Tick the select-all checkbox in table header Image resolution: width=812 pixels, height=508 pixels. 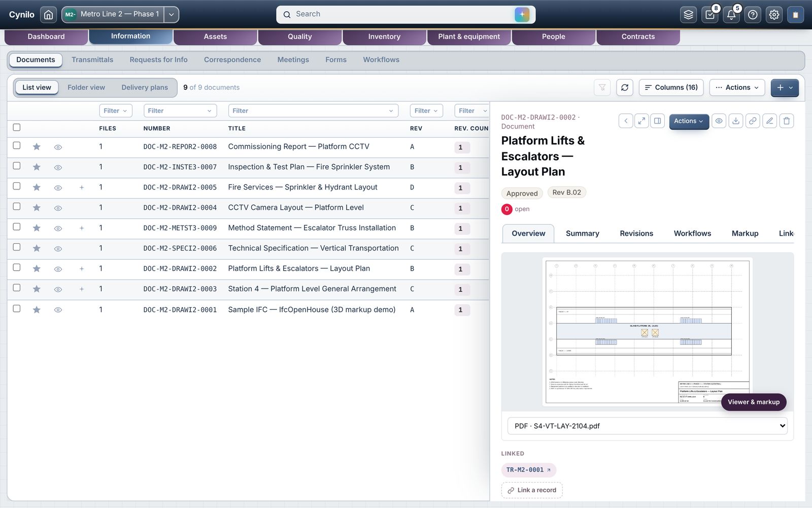(x=17, y=128)
